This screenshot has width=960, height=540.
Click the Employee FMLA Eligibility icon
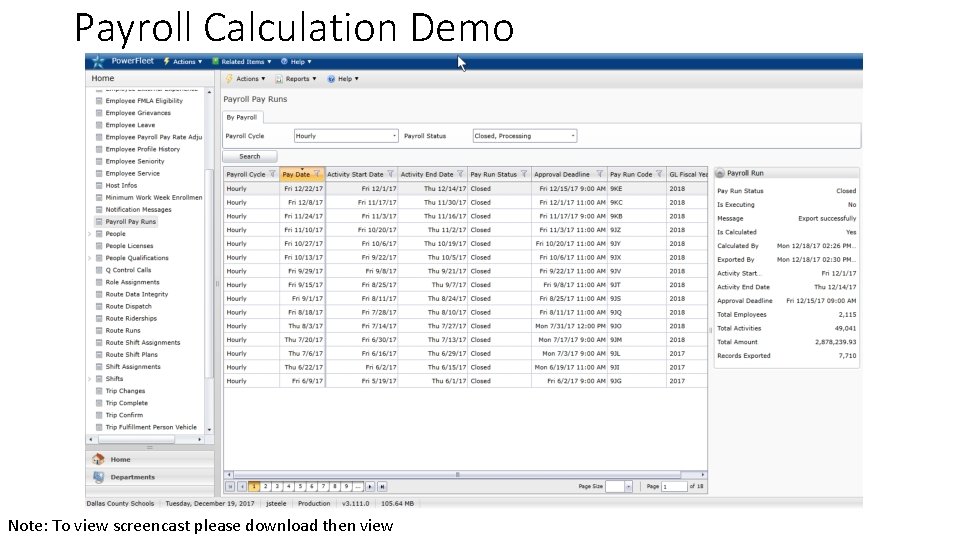click(x=99, y=101)
